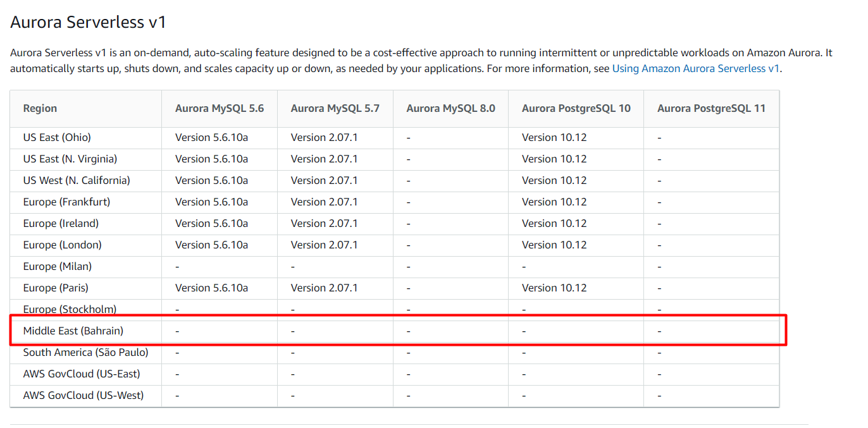The width and height of the screenshot is (868, 428).
Task: Click Version 5.6.10a in the N. California row
Action: coord(211,180)
